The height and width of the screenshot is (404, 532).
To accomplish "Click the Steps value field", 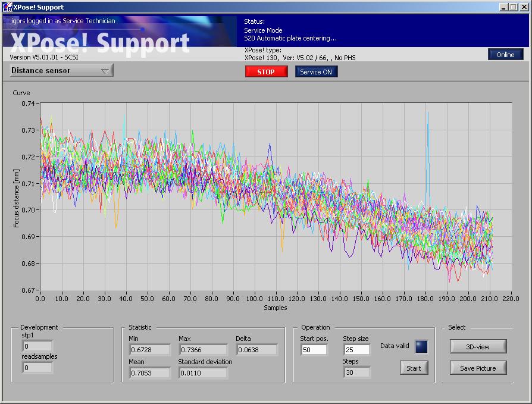I will [356, 372].
